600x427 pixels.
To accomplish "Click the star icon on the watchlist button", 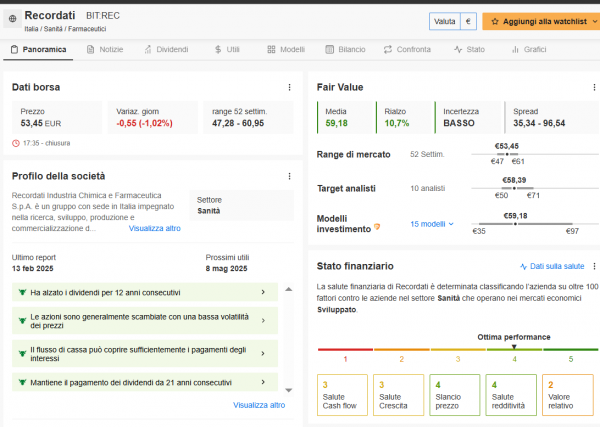I will pyautogui.click(x=495, y=21).
